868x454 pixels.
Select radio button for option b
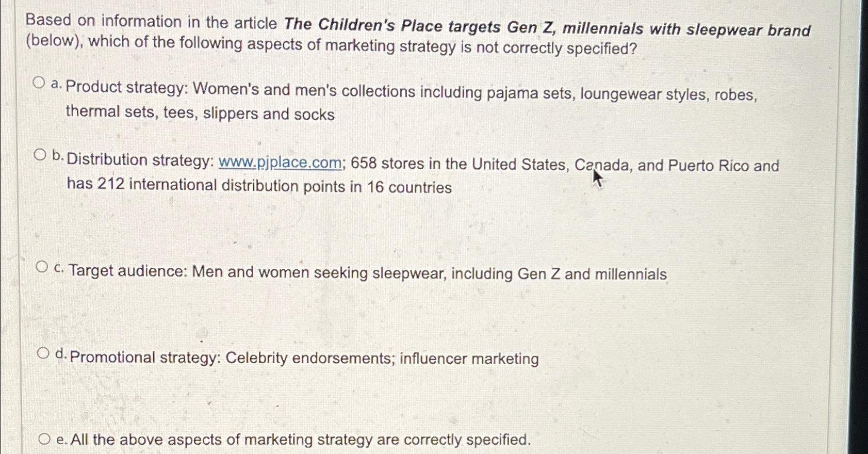40,155
